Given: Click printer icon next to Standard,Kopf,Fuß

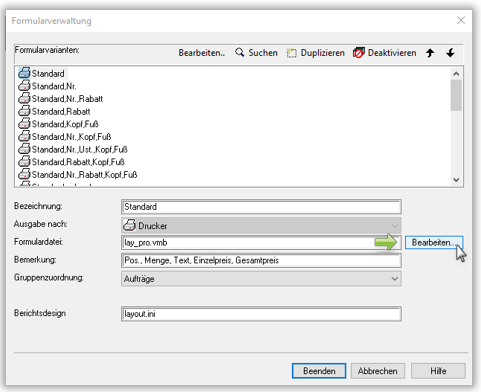Looking at the screenshot, I should tap(24, 123).
